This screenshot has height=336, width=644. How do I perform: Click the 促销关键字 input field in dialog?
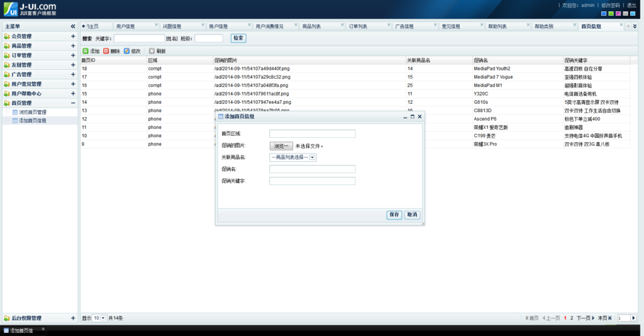coord(312,181)
